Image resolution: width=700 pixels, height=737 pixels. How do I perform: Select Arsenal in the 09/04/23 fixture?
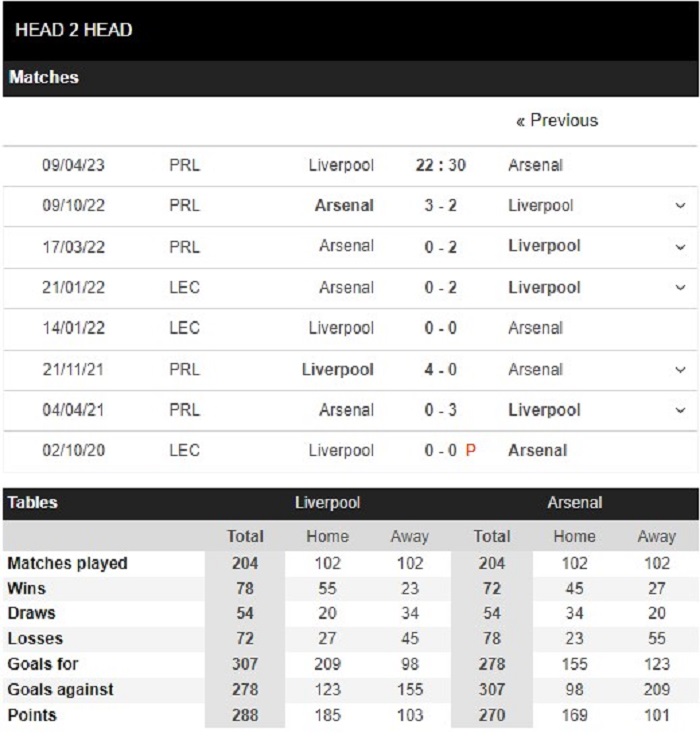click(x=535, y=165)
